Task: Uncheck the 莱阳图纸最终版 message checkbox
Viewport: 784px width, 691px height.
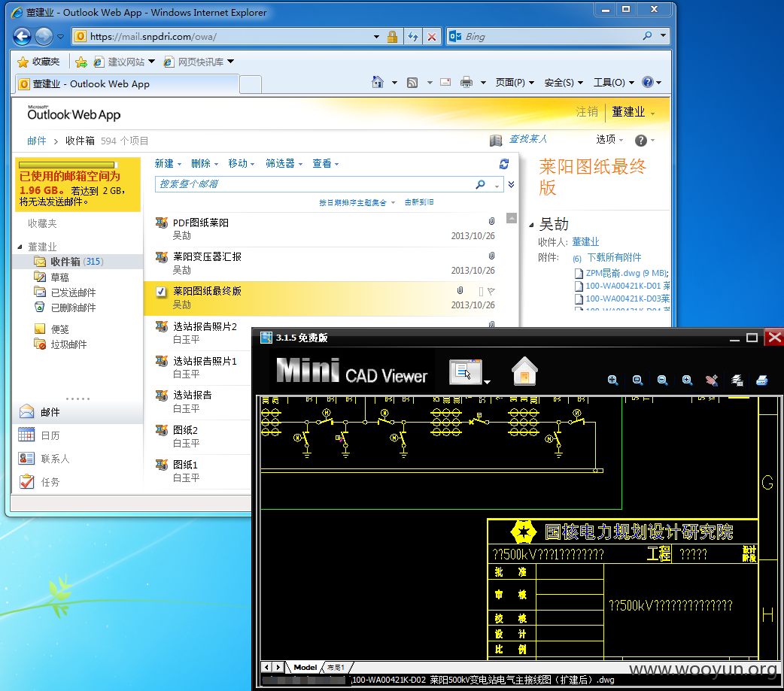Action: [x=161, y=291]
